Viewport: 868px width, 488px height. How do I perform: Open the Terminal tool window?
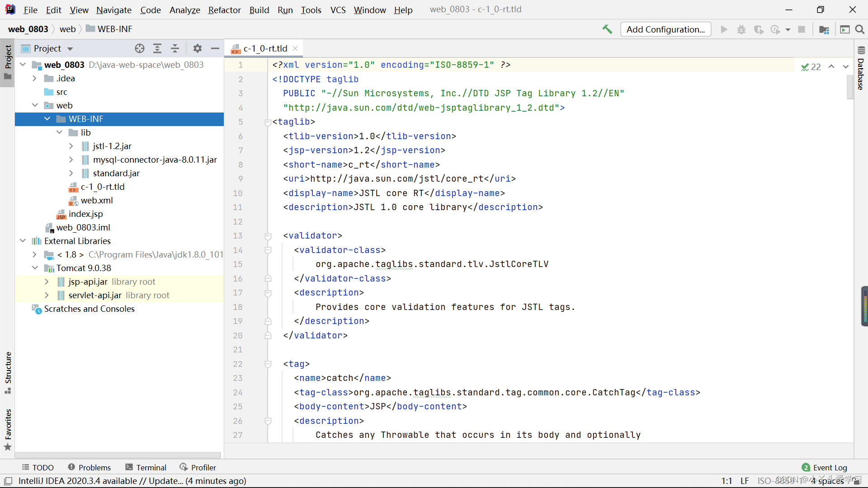click(146, 467)
